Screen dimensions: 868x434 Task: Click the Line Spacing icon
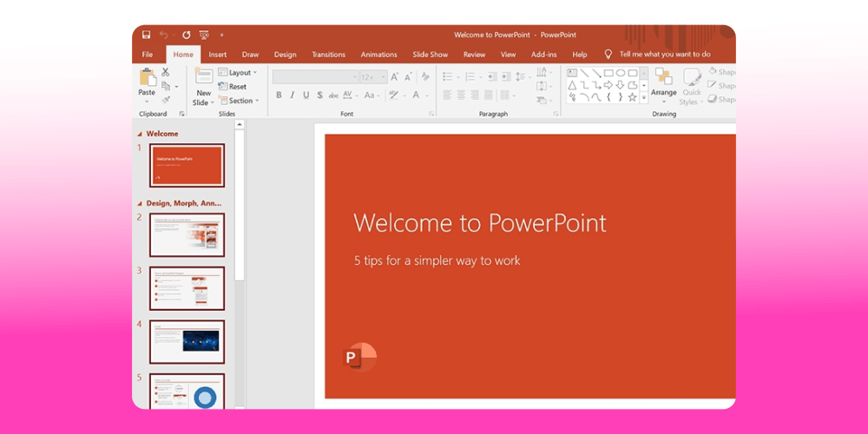pos(520,77)
